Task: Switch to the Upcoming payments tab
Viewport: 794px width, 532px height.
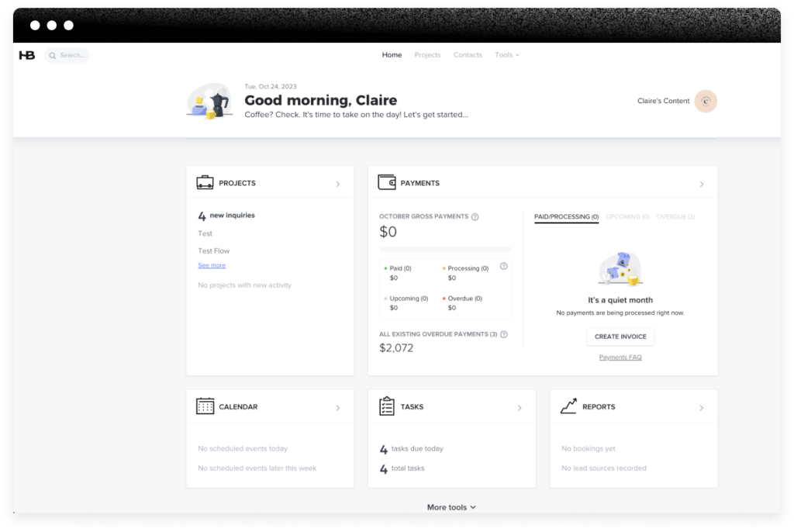Action: click(x=627, y=217)
